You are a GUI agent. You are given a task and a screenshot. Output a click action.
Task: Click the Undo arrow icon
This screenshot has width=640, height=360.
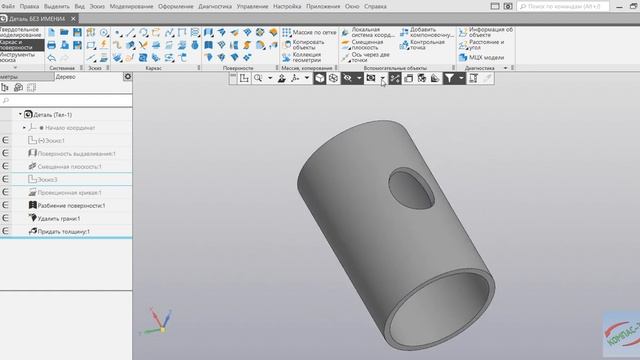pyautogui.click(x=51, y=58)
